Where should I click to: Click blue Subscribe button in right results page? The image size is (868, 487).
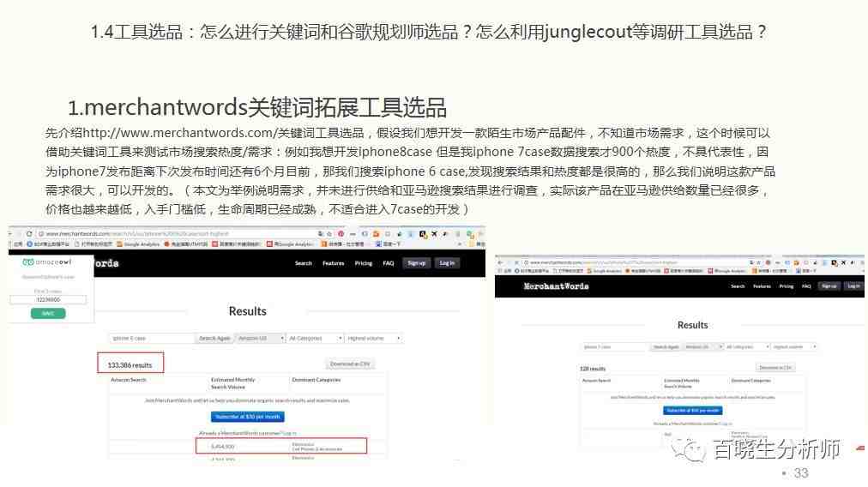[x=692, y=411]
